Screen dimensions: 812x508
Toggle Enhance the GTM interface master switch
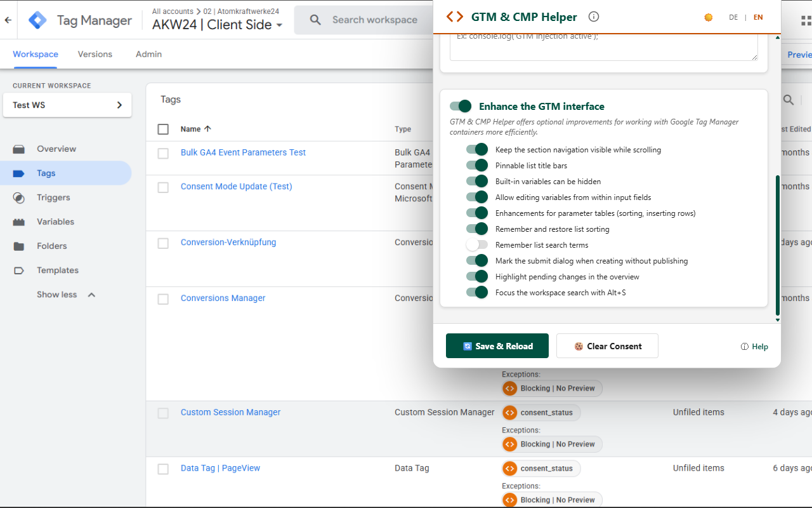click(x=461, y=106)
